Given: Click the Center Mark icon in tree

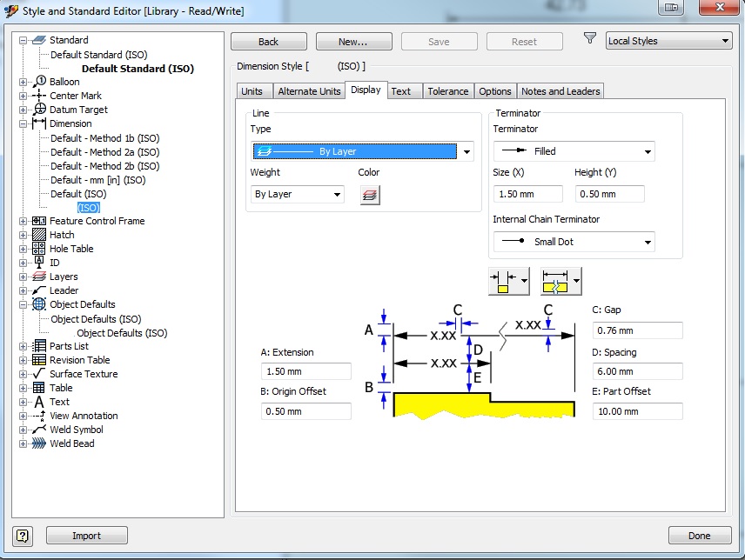Looking at the screenshot, I should [39, 96].
